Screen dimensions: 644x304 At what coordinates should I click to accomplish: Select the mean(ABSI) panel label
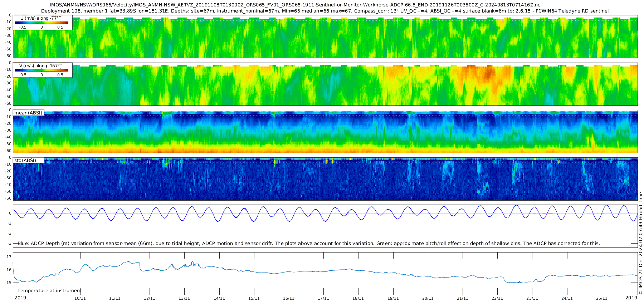(x=28, y=113)
